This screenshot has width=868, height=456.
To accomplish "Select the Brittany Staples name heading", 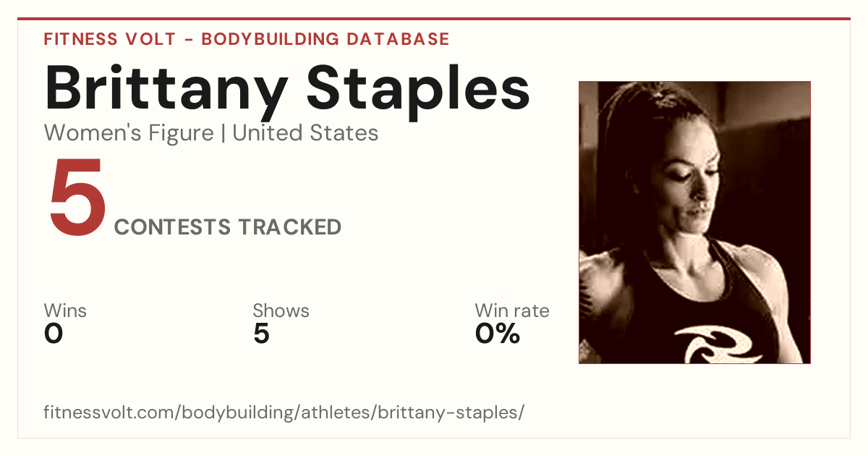I will pos(287,89).
